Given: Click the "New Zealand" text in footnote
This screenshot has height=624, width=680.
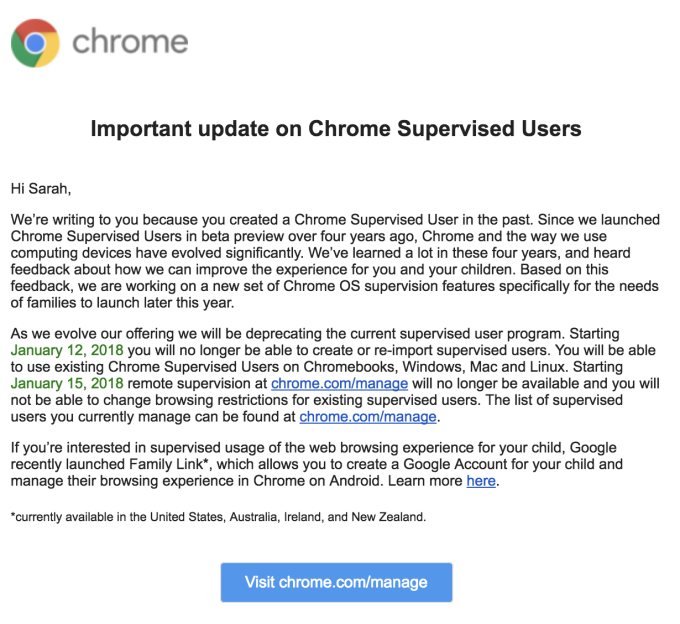Looking at the screenshot, I should coord(389,516).
